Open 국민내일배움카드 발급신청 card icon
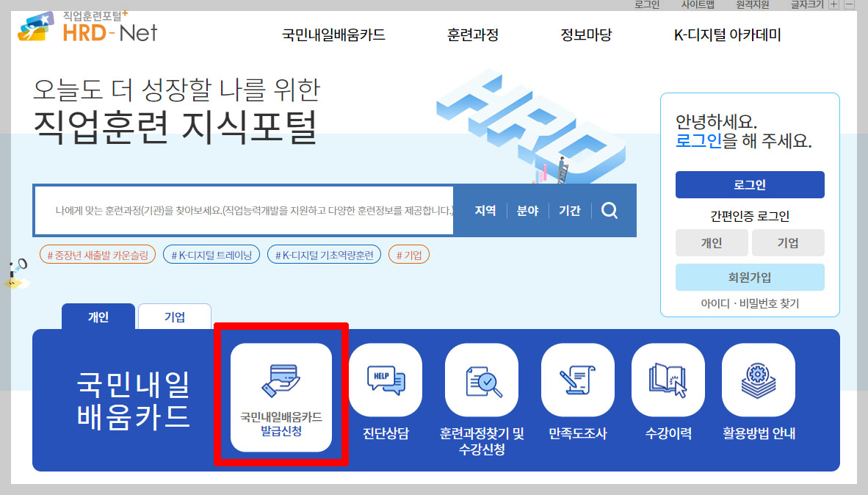868x495 pixels. pyautogui.click(x=281, y=397)
